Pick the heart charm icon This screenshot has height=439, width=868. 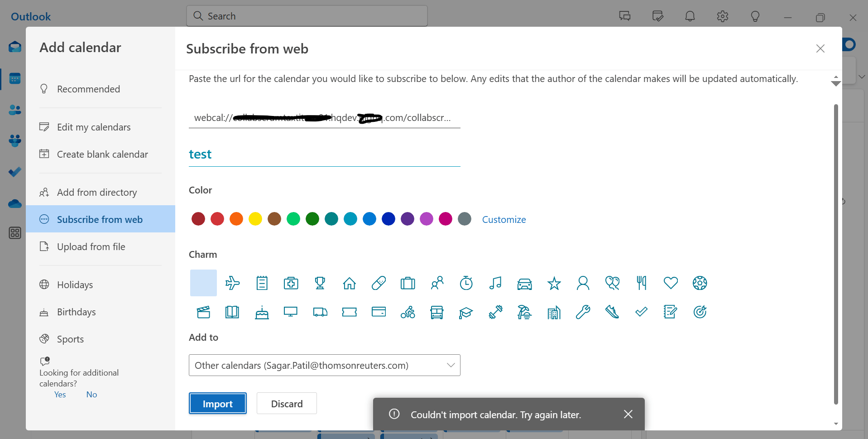point(671,283)
